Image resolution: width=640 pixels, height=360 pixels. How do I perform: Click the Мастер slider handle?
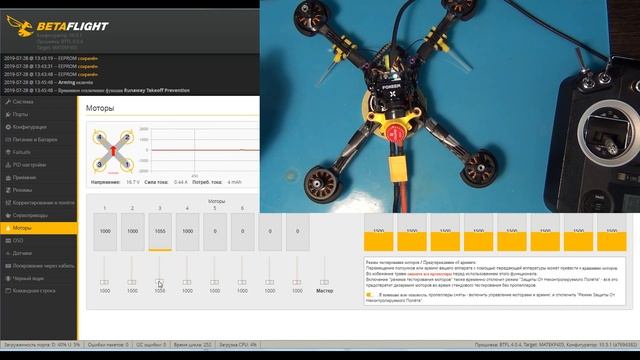[324, 282]
